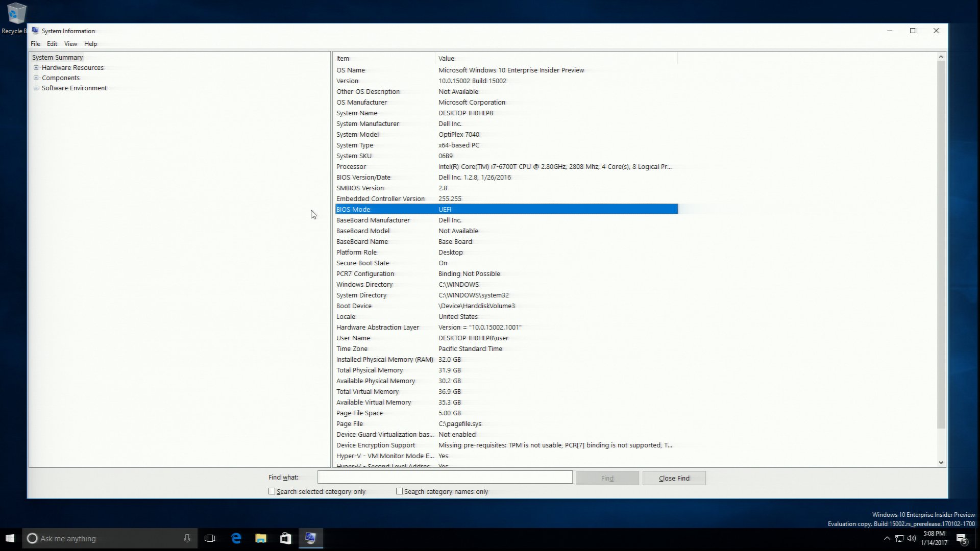
Task: Click the Windows Start button
Action: click(x=10, y=538)
